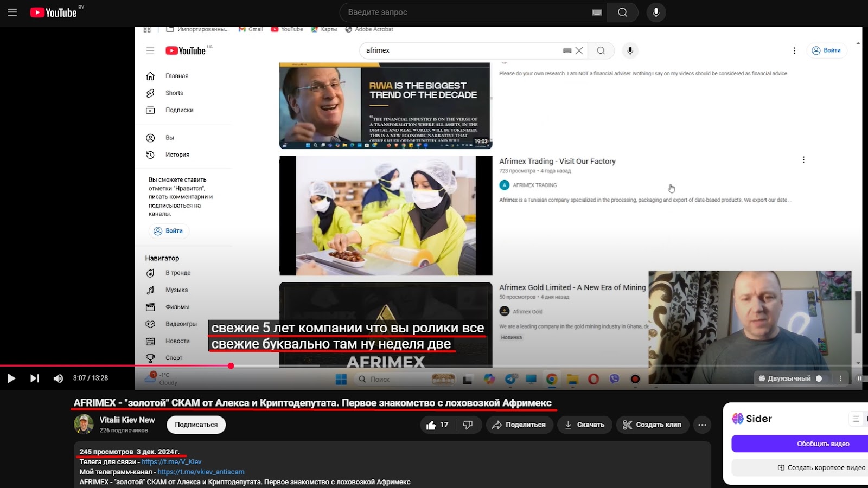
Task: Open the t.me/vkiev_antiscam link
Action: (x=201, y=472)
